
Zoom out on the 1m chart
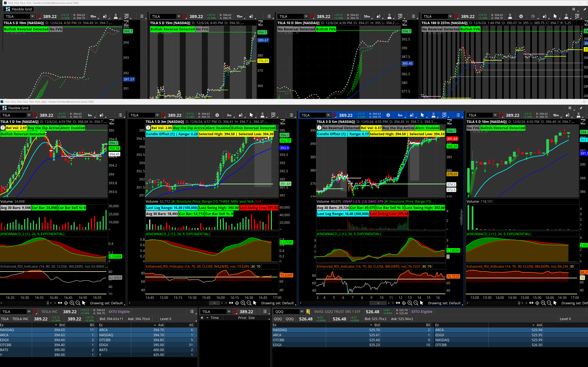point(78,303)
